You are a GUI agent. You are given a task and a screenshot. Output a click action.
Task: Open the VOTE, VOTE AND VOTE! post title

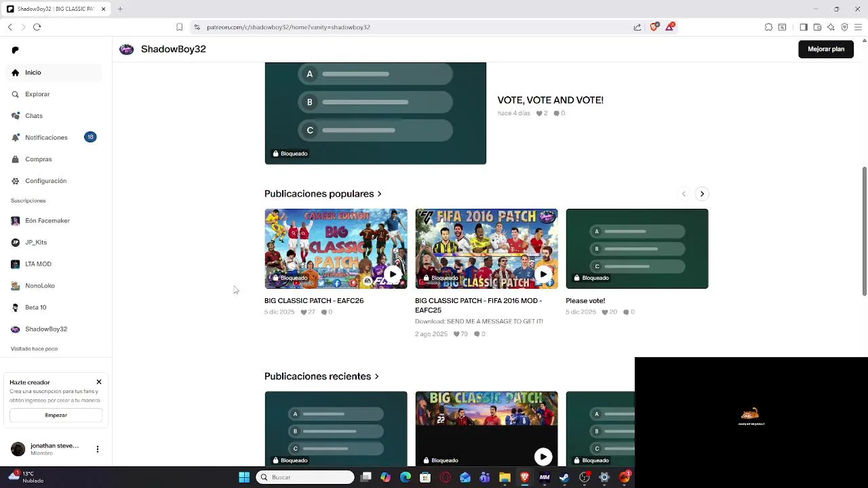[550, 100]
